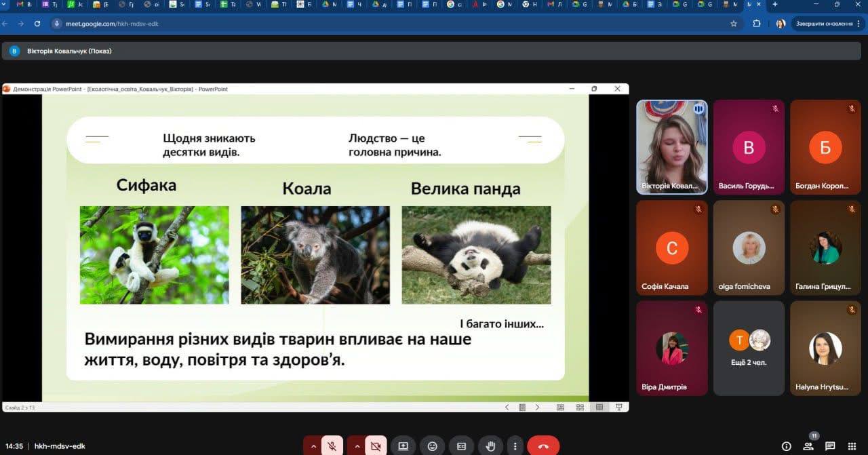Expand video settings arrow beside camera
Screen dimensions: 868x455
click(x=357, y=446)
